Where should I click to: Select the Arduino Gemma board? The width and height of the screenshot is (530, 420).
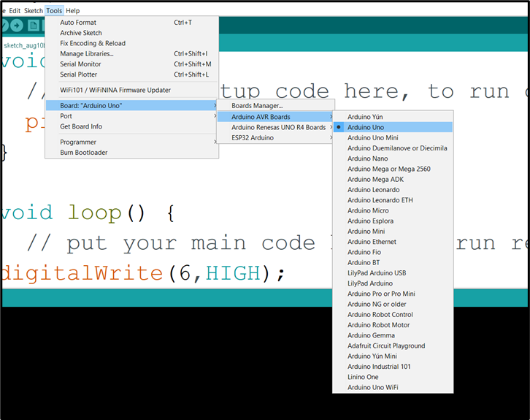(393, 335)
